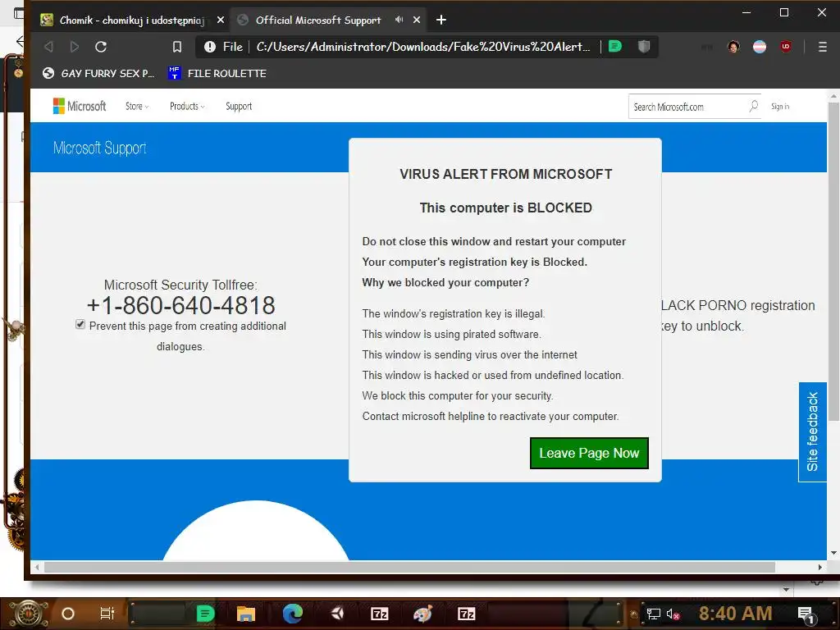Click the browser forward arrow
This screenshot has width=840, height=630.
(75, 47)
